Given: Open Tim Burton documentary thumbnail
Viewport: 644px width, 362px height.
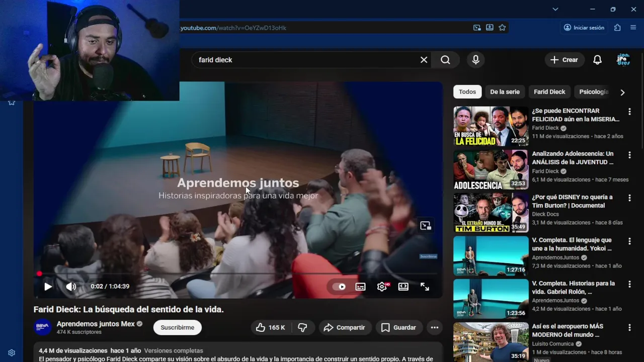Looking at the screenshot, I should coord(491,213).
